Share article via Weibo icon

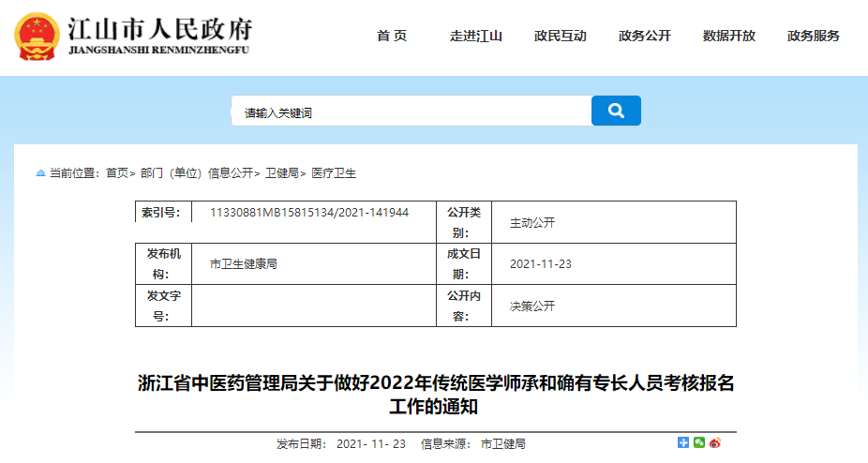coord(714,443)
